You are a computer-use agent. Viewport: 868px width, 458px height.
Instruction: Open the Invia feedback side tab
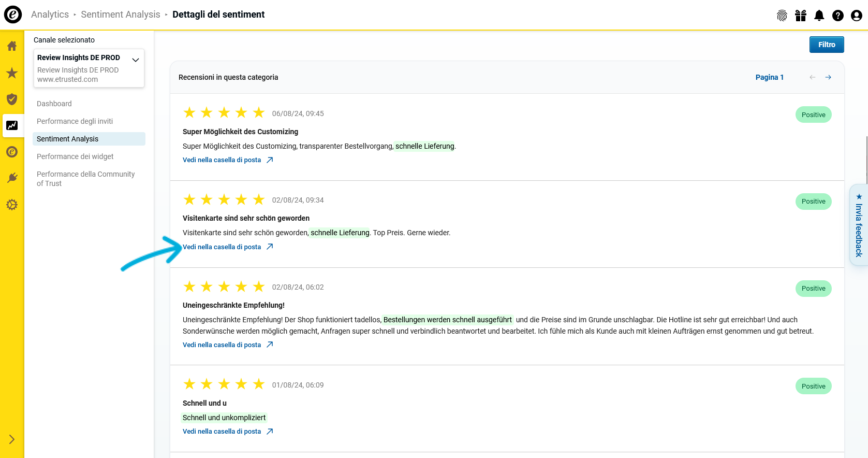pyautogui.click(x=859, y=225)
